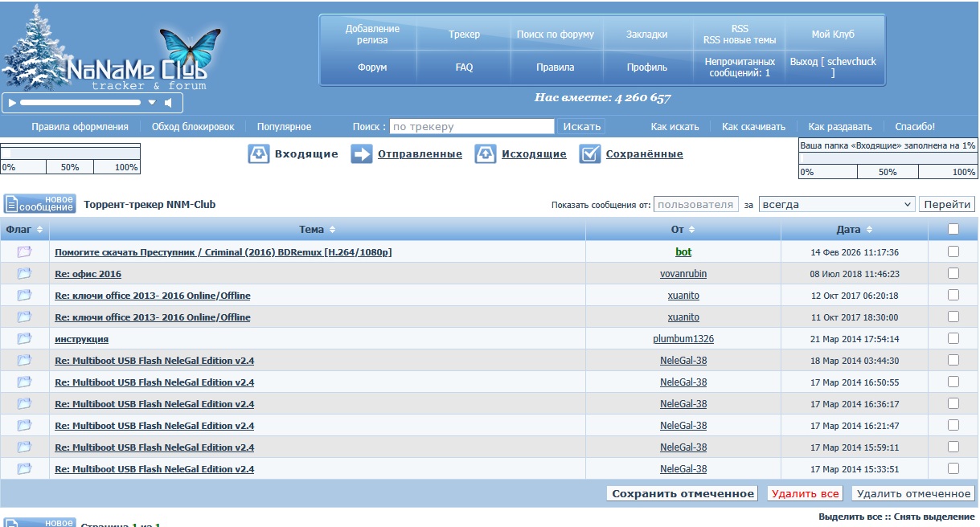Go to Профиль in the top menu
Viewport: 980px width, 527px height.
point(646,67)
